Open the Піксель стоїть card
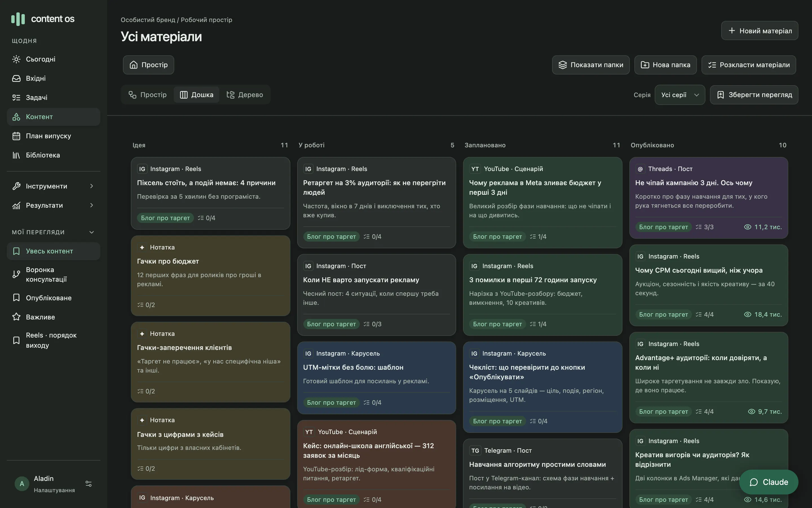The width and height of the screenshot is (812, 508). tap(210, 193)
